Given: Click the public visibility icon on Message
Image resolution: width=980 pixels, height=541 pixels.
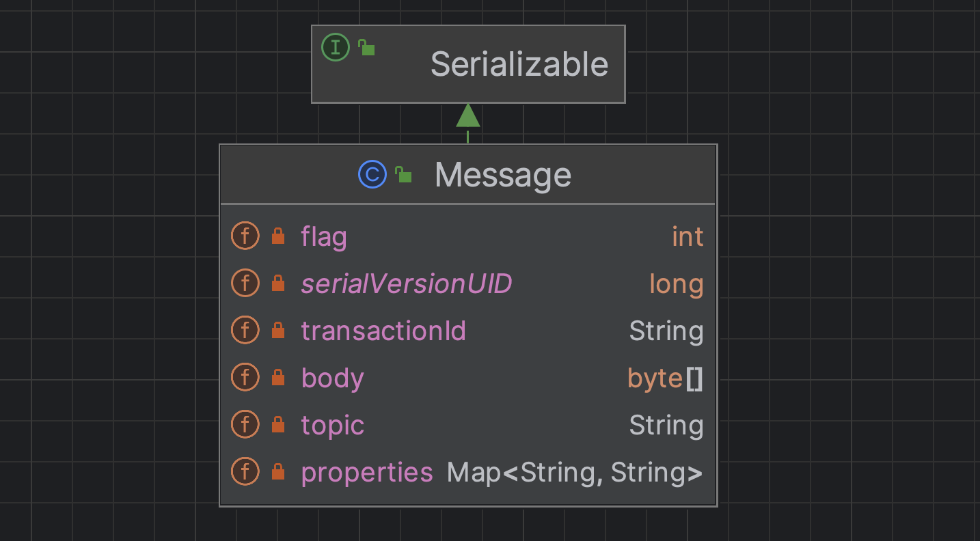Looking at the screenshot, I should [x=404, y=175].
